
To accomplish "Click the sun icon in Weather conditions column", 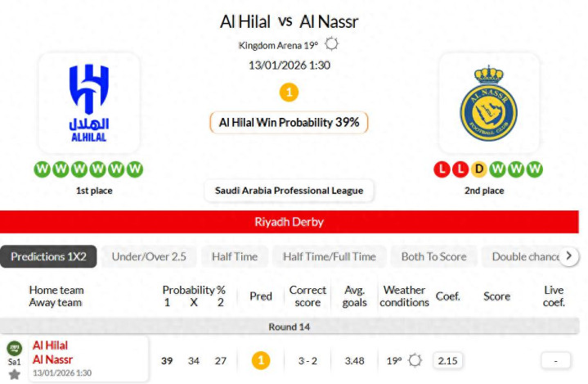I will [415, 360].
